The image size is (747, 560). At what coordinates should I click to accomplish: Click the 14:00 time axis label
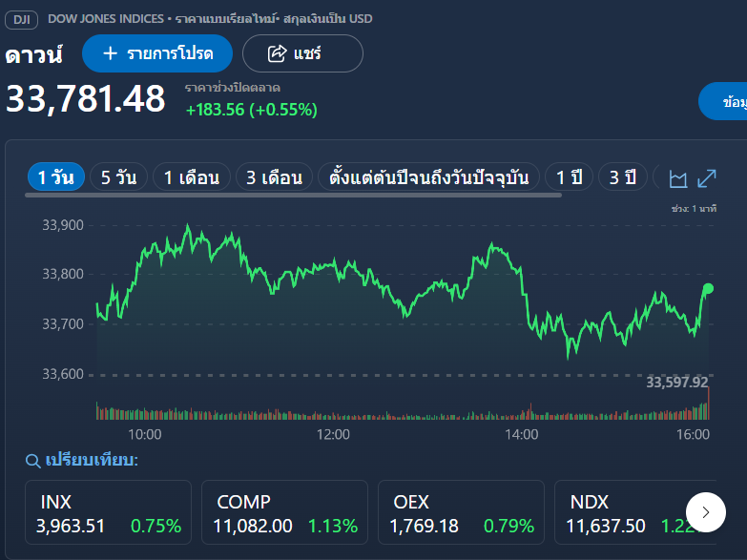pyautogui.click(x=522, y=434)
